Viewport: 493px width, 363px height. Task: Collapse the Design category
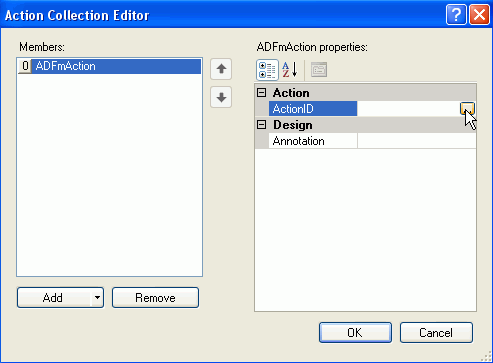tap(262, 125)
